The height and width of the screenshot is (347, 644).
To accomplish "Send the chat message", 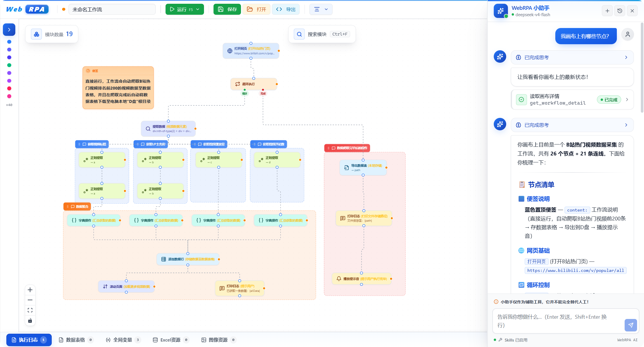I will click(x=631, y=325).
